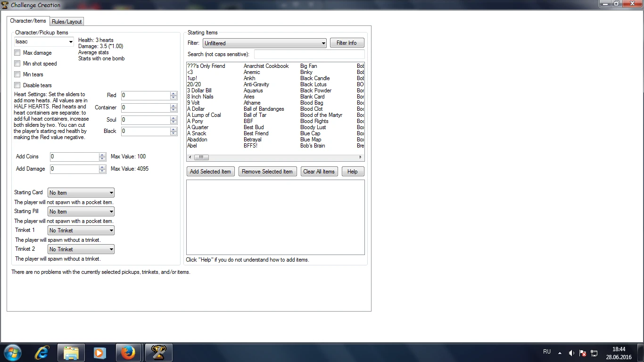Click the Filter Info button
The width and height of the screenshot is (644, 362).
(x=347, y=43)
